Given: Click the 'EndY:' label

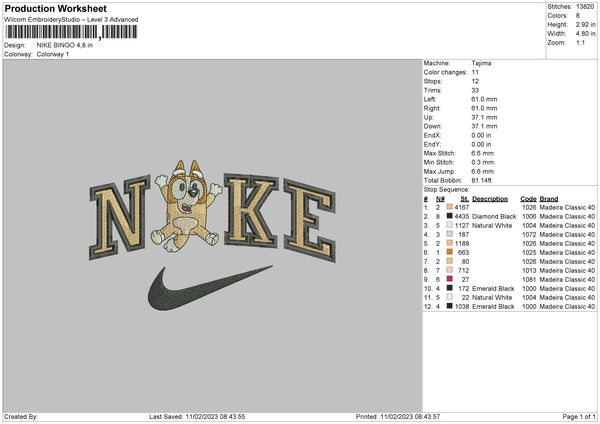Looking at the screenshot, I should [432, 144].
